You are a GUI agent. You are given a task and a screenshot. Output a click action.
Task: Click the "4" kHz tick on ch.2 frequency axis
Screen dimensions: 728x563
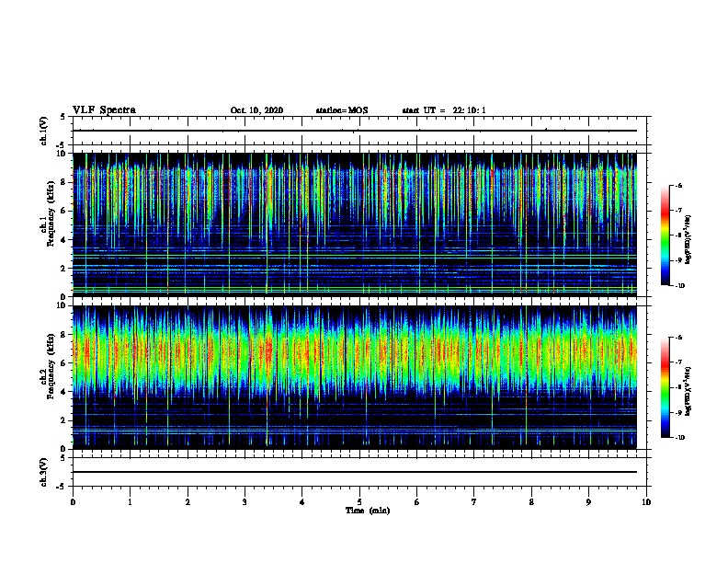(x=64, y=392)
